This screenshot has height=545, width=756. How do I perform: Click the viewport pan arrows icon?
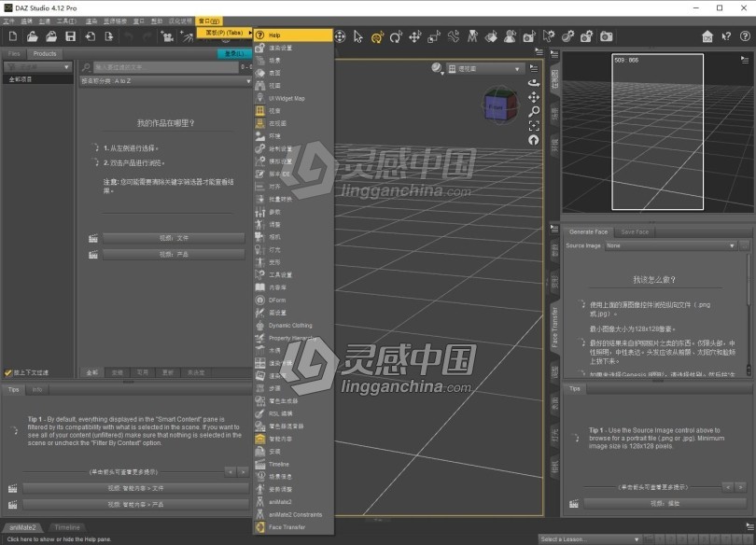click(534, 97)
